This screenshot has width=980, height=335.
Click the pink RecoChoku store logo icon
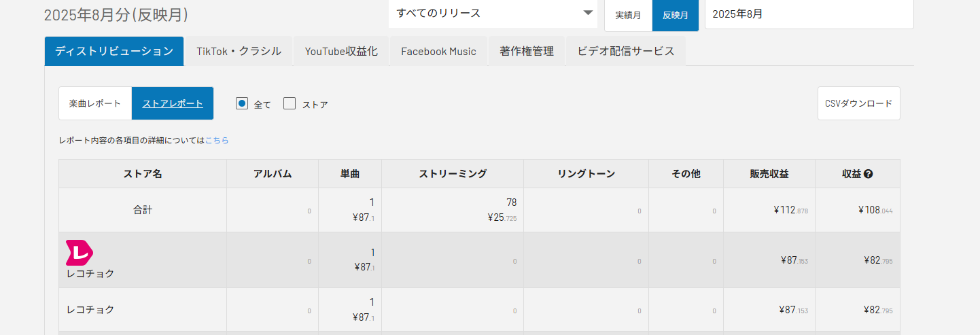[x=79, y=253]
